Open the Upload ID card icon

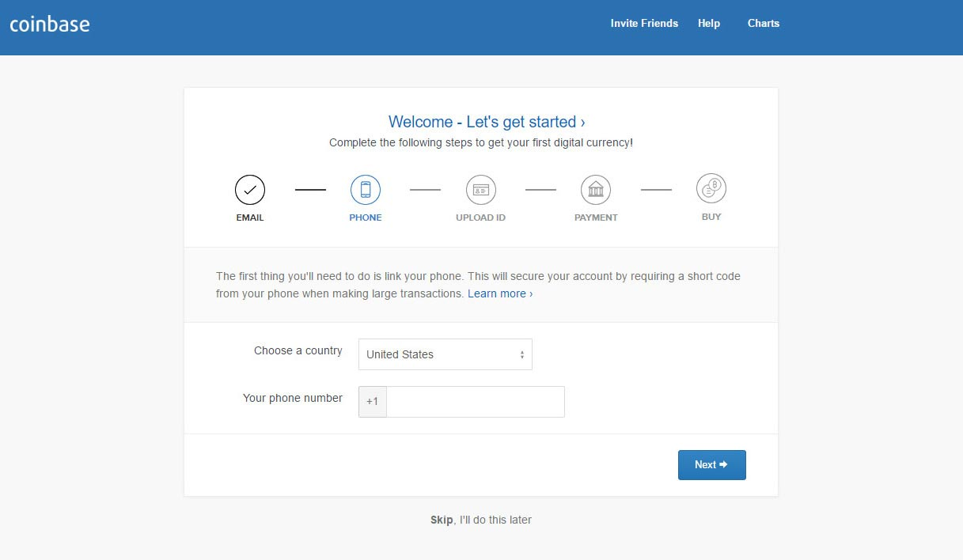(x=481, y=190)
